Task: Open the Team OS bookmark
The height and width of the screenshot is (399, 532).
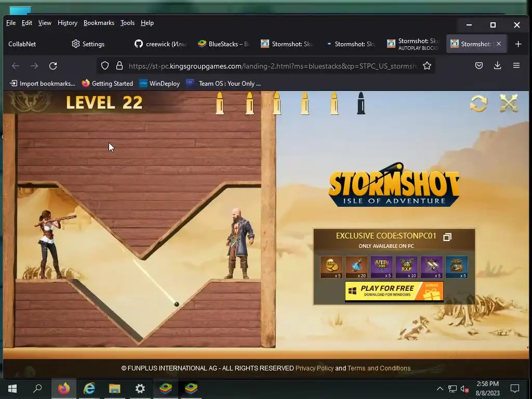Action: [x=223, y=84]
